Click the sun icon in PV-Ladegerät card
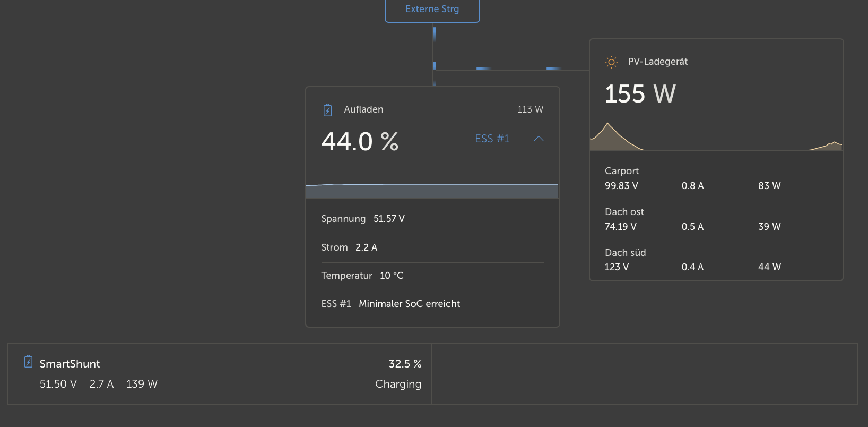 tap(611, 62)
